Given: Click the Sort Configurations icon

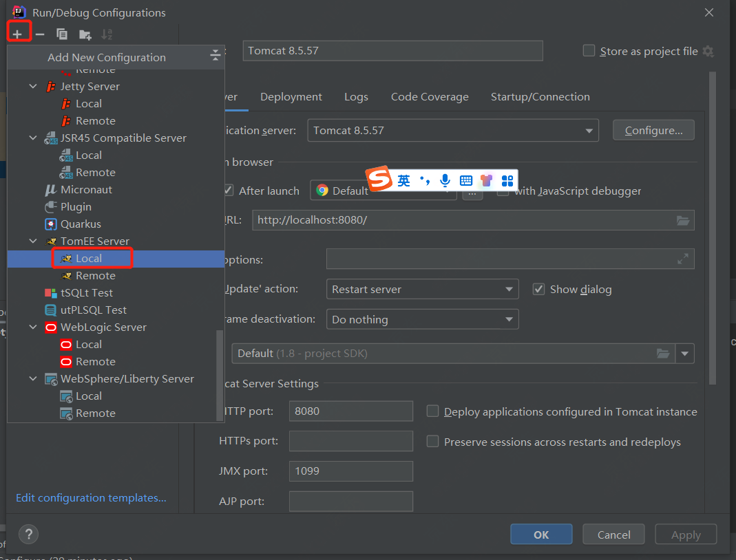Looking at the screenshot, I should coord(107,34).
